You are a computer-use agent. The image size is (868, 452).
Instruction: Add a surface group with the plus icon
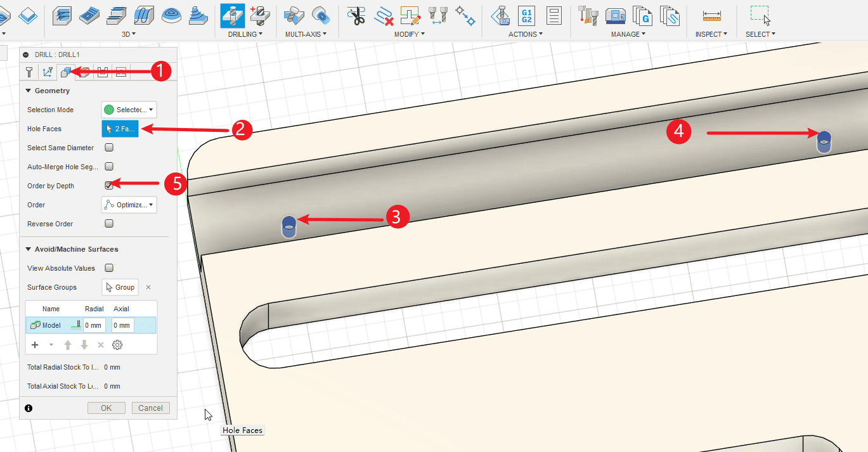click(x=35, y=345)
